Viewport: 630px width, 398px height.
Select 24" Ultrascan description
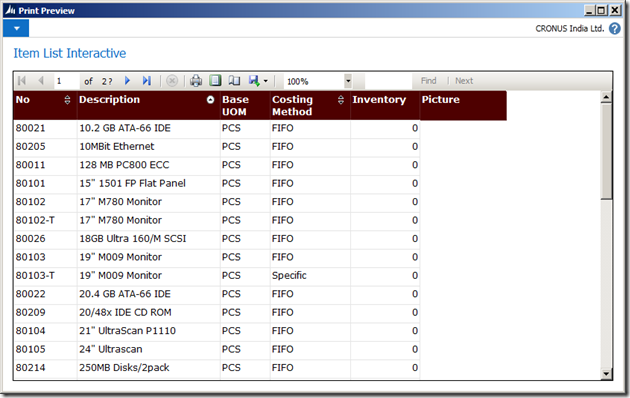pyautogui.click(x=110, y=349)
